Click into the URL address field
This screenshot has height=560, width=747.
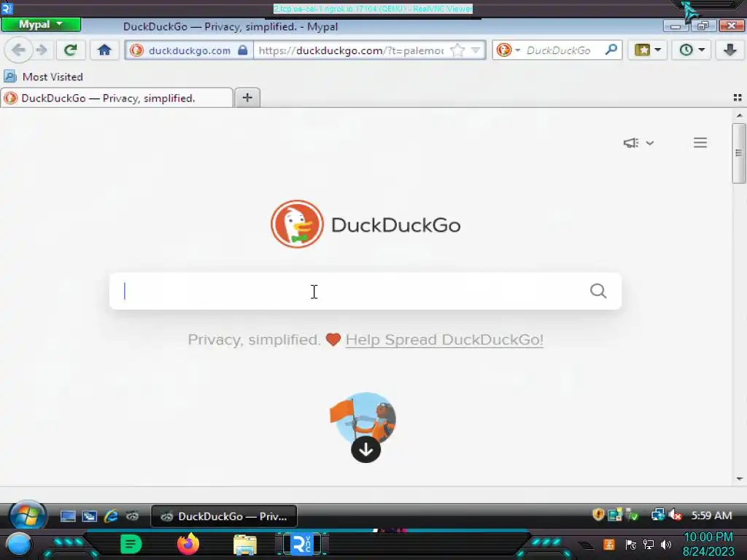pos(351,50)
